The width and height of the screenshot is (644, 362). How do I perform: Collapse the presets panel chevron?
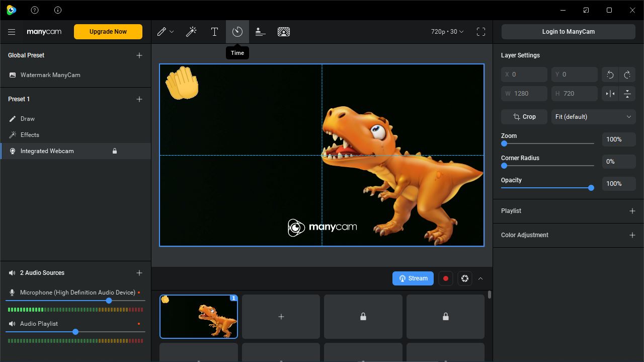[x=480, y=278]
